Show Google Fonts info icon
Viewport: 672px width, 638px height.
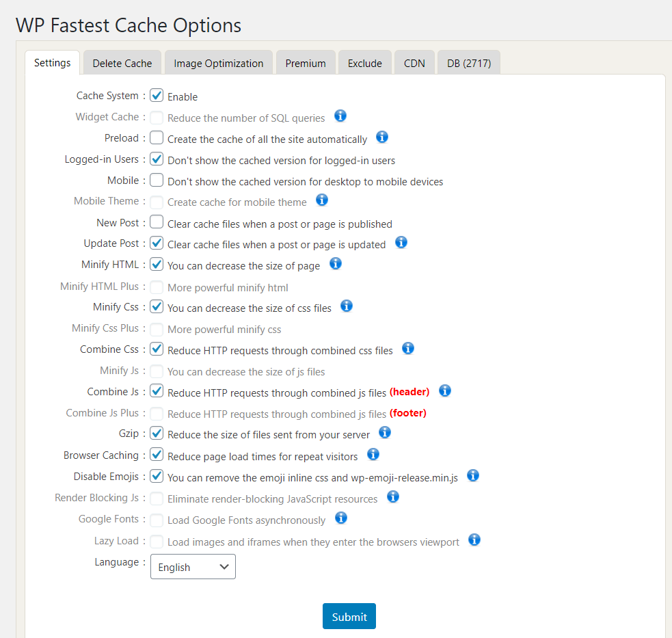[340, 518]
